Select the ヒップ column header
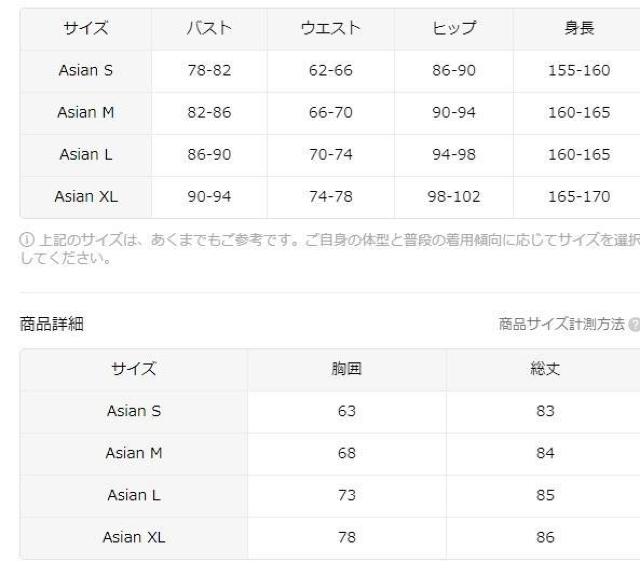 tap(453, 29)
